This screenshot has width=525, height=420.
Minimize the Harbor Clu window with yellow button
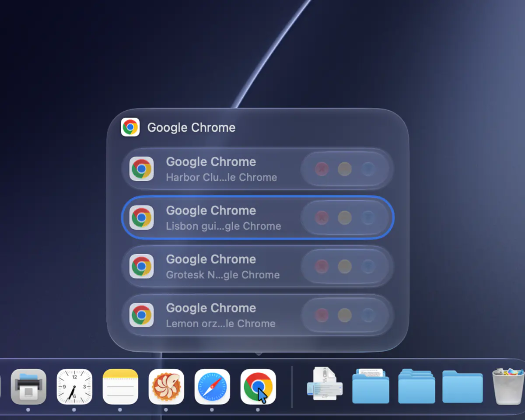point(345,169)
